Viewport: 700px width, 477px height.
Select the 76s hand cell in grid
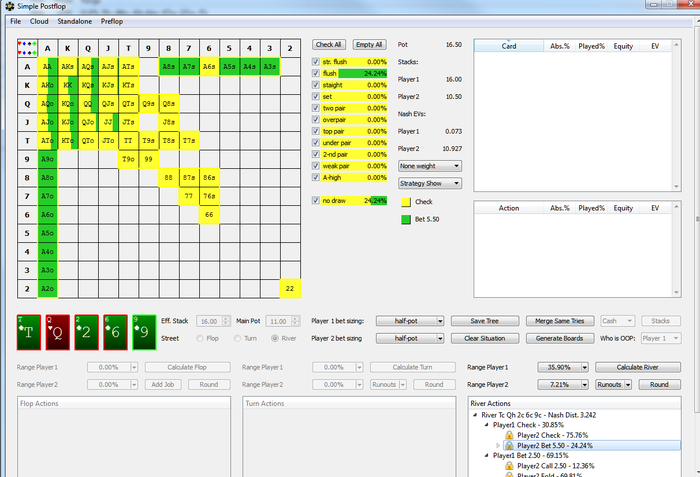209,196
